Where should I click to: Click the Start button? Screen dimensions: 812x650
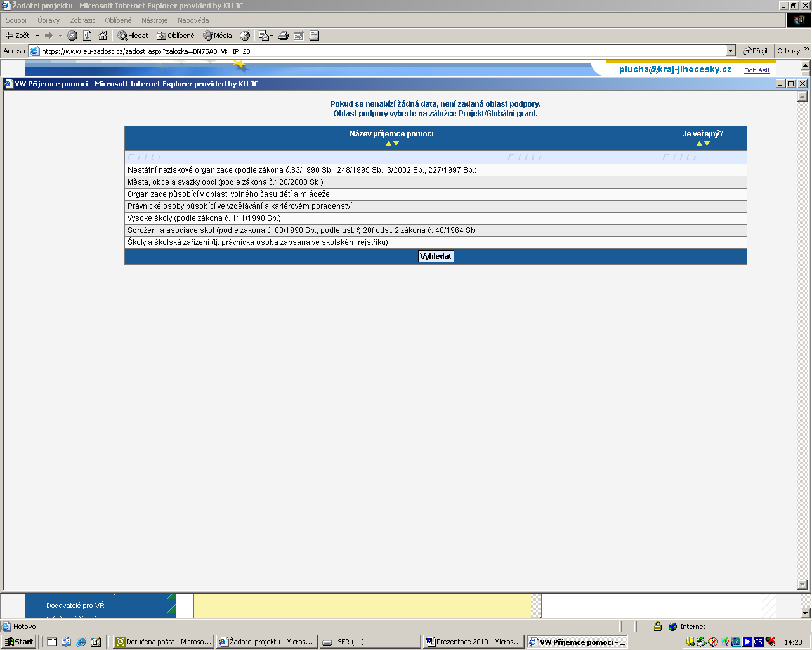pyautogui.click(x=19, y=642)
